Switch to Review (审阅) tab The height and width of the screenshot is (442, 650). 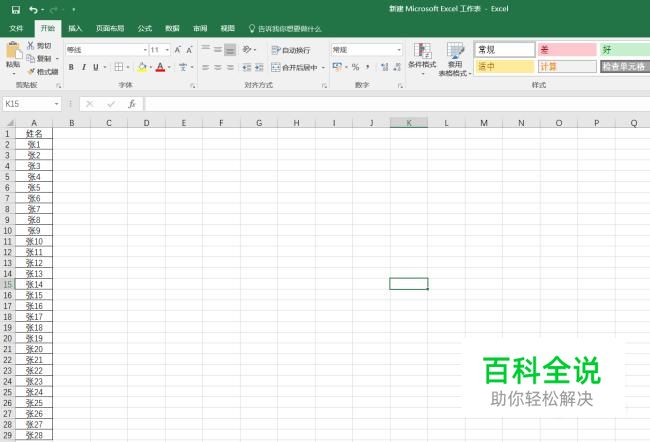[x=200, y=28]
